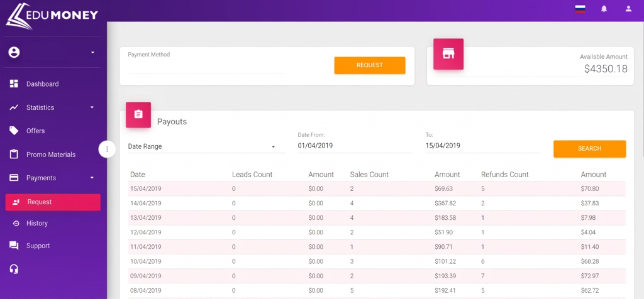Select the 09/04/2019 row date
The width and height of the screenshot is (644, 299).
click(x=146, y=276)
